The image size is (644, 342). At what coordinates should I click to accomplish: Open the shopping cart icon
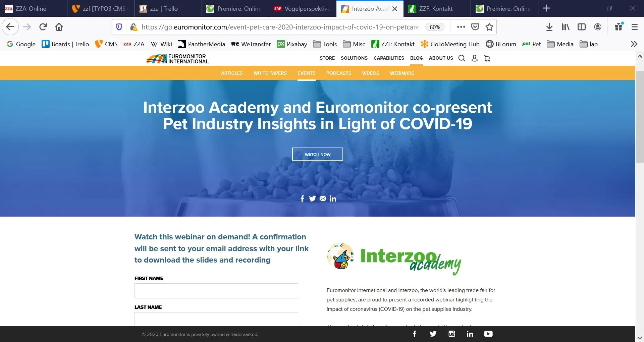tap(487, 58)
